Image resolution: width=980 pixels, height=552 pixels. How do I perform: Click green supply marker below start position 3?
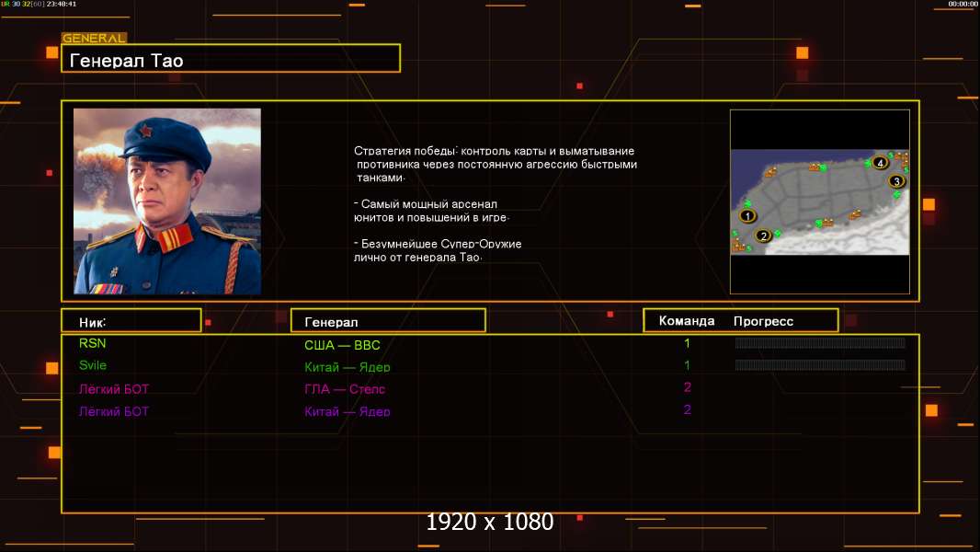pos(896,194)
